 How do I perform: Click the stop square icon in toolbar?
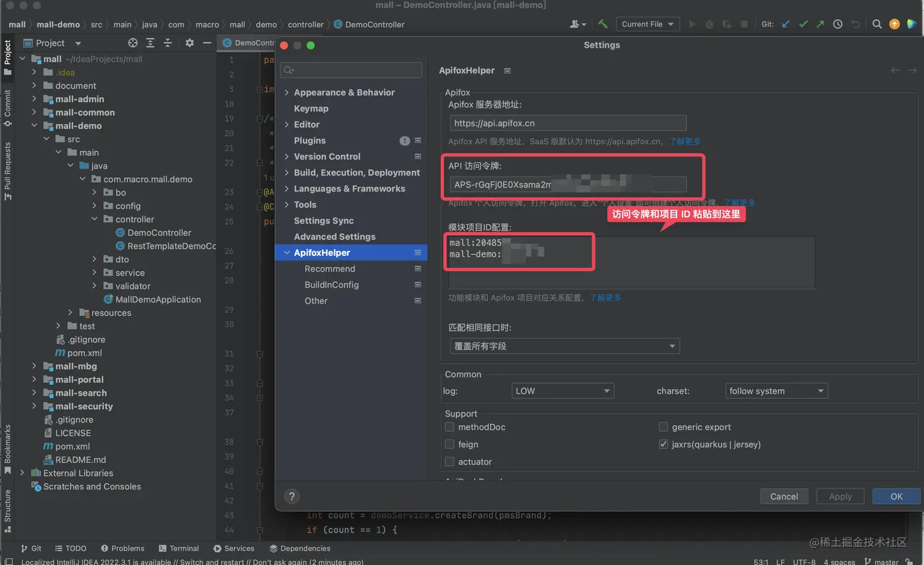[744, 24]
